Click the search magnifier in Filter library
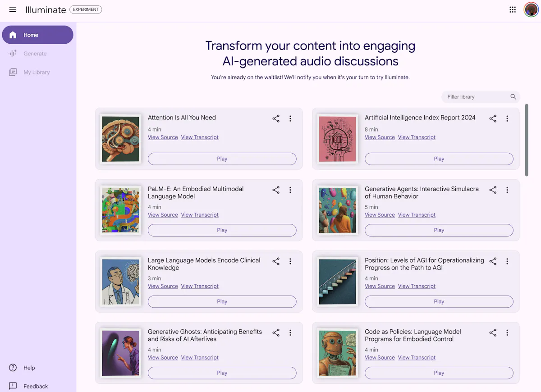This screenshot has height=392, width=541. (513, 97)
